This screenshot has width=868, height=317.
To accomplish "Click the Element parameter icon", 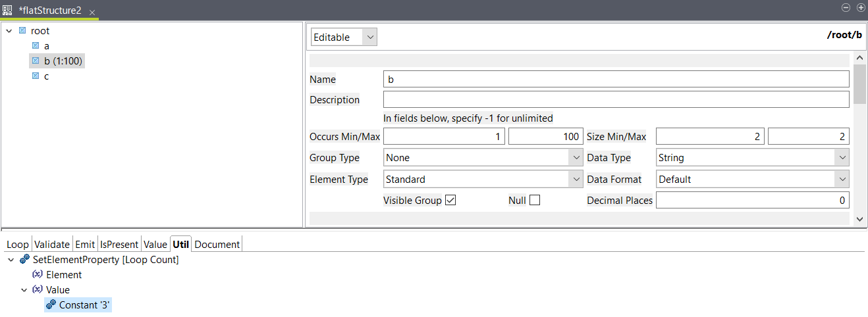I will 38,275.
